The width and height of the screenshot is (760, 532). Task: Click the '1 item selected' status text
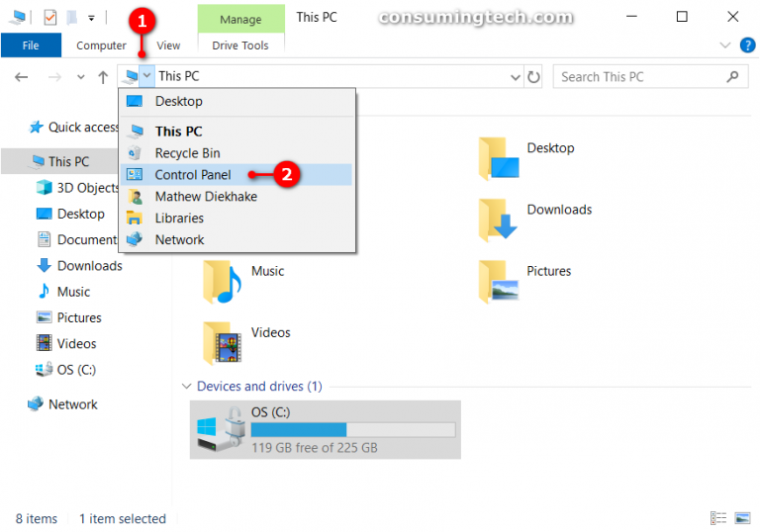coord(123,519)
